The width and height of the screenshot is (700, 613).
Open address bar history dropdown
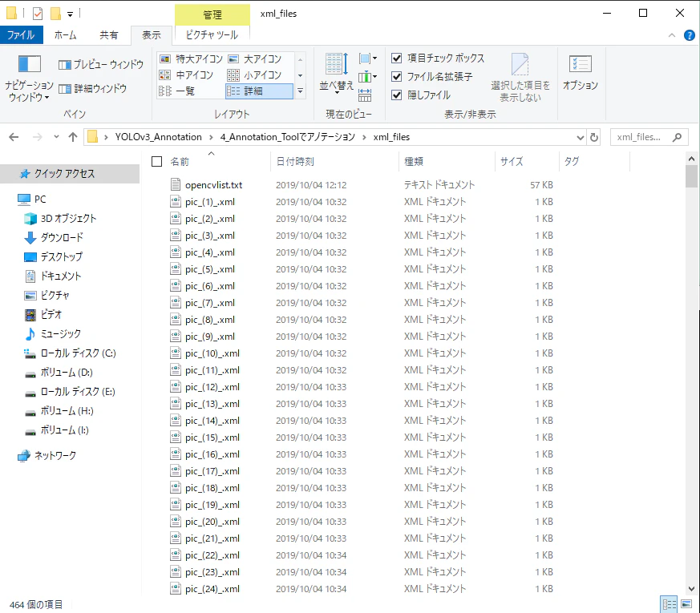point(580,137)
